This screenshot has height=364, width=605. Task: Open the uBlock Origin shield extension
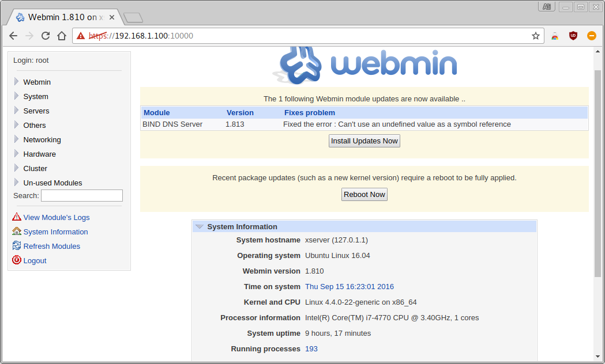pyautogui.click(x=573, y=36)
